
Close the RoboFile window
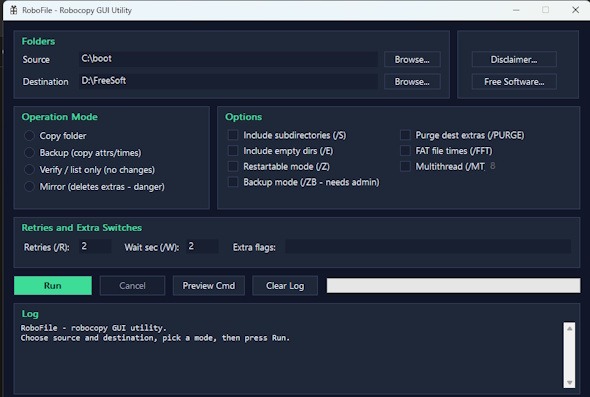(575, 10)
